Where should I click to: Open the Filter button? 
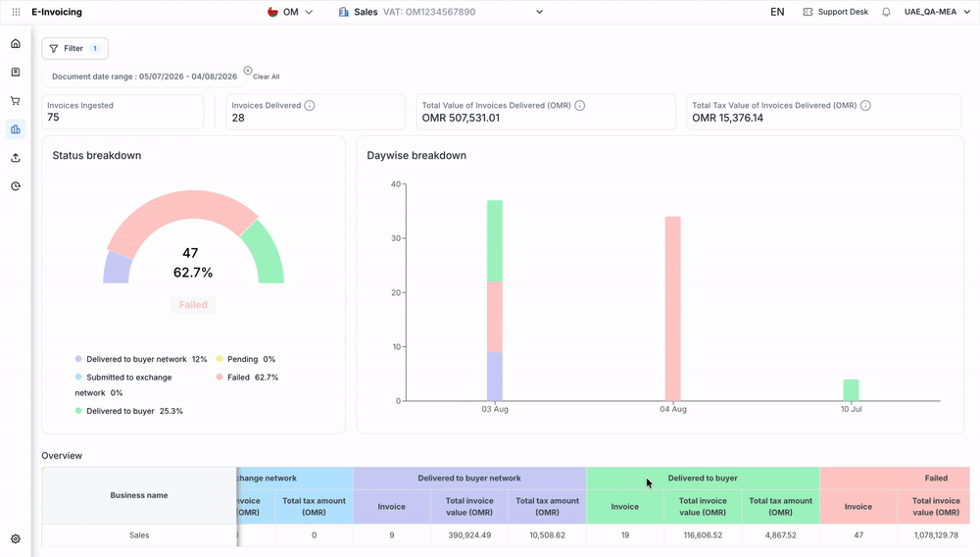[75, 48]
